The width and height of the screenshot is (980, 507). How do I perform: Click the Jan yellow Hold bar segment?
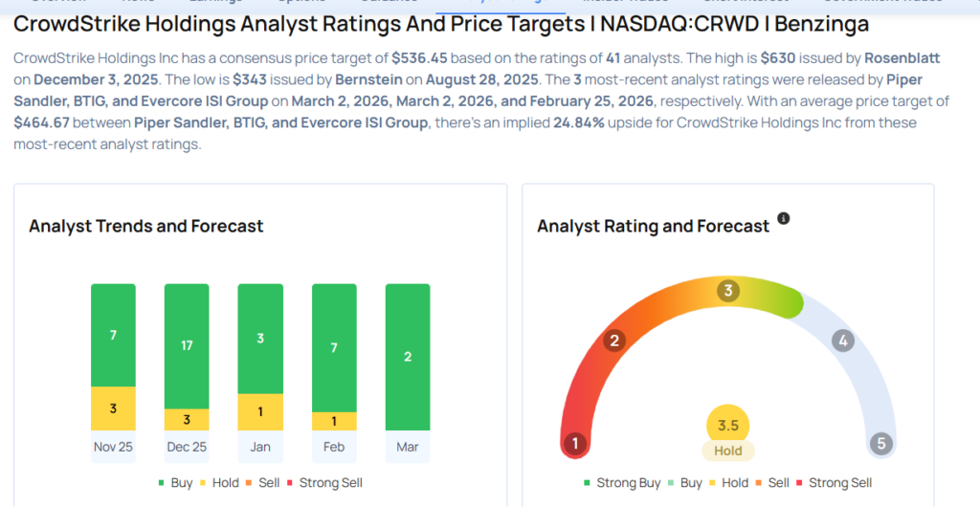260,411
